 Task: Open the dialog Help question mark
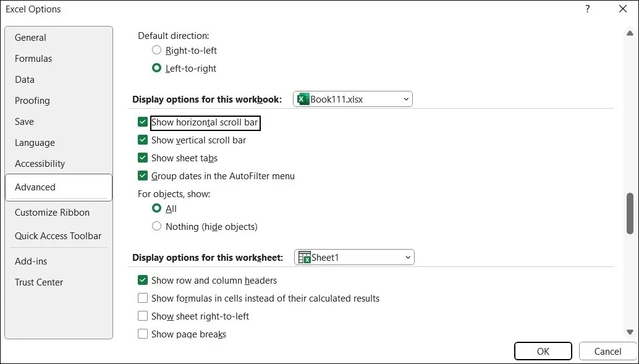587,9
